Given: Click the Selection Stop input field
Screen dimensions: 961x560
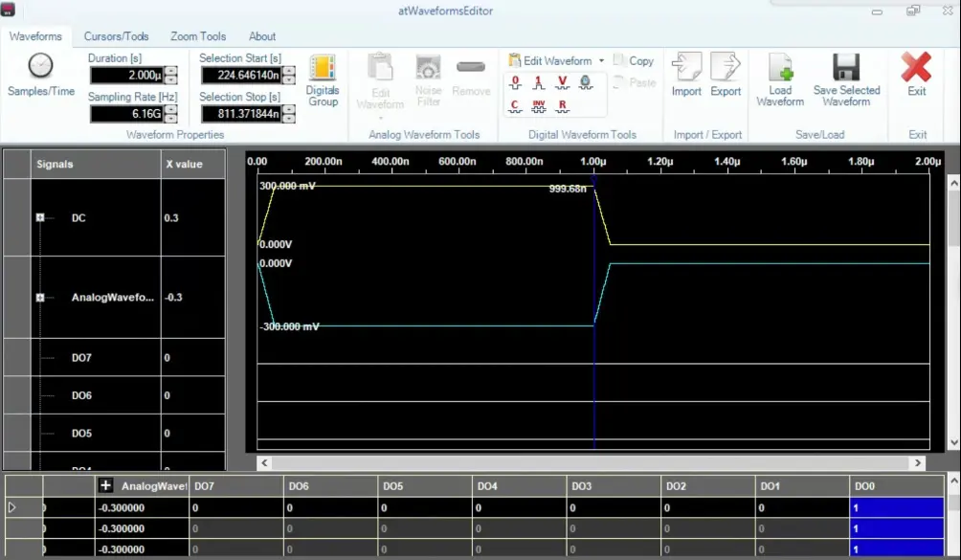Looking at the screenshot, I should [241, 114].
